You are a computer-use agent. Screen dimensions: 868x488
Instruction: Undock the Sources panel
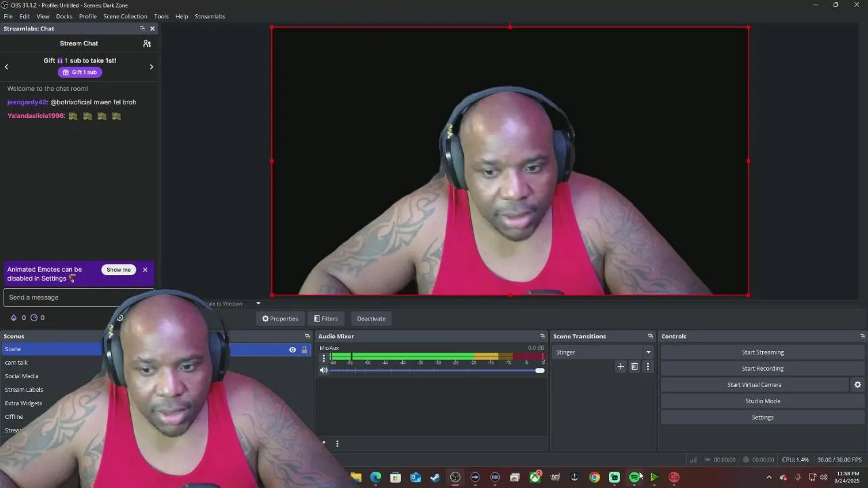[307, 336]
